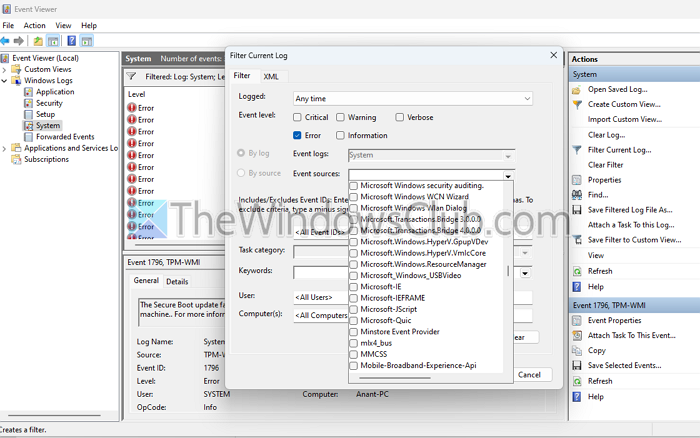The height and width of the screenshot is (438, 700).
Task: Click the Create Custom View funnel icon
Action: tap(577, 104)
